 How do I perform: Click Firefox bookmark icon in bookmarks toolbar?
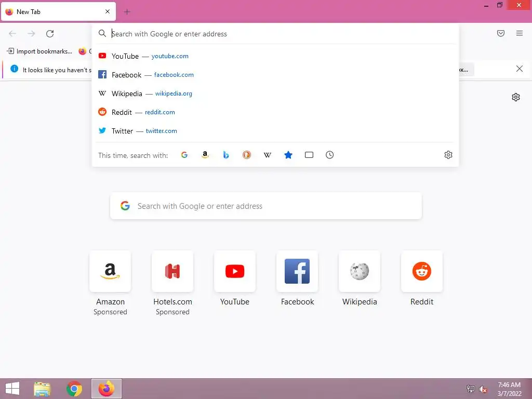point(83,51)
